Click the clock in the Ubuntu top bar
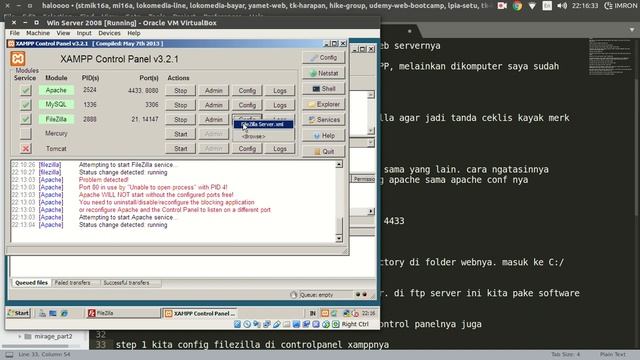The image size is (640, 360). [584, 6]
